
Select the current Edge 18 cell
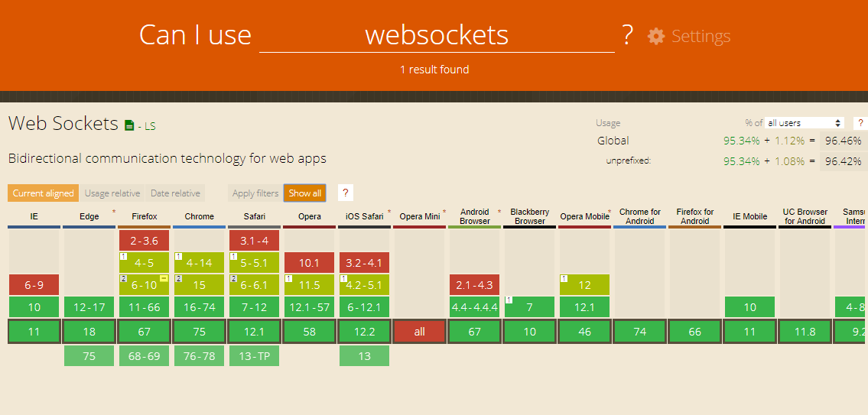click(89, 332)
